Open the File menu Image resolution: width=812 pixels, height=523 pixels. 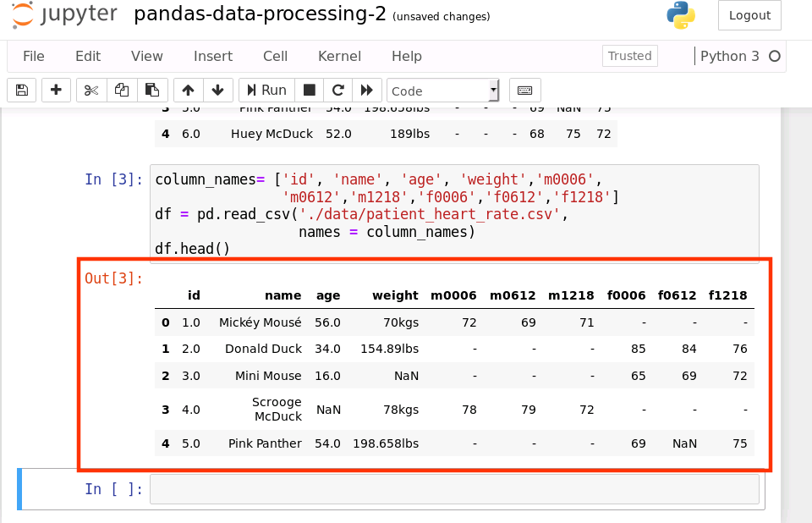(x=34, y=56)
